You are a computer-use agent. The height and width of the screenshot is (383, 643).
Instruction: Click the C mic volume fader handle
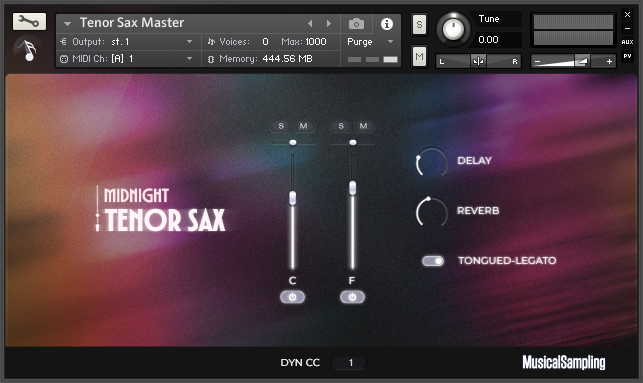pyautogui.click(x=292, y=198)
